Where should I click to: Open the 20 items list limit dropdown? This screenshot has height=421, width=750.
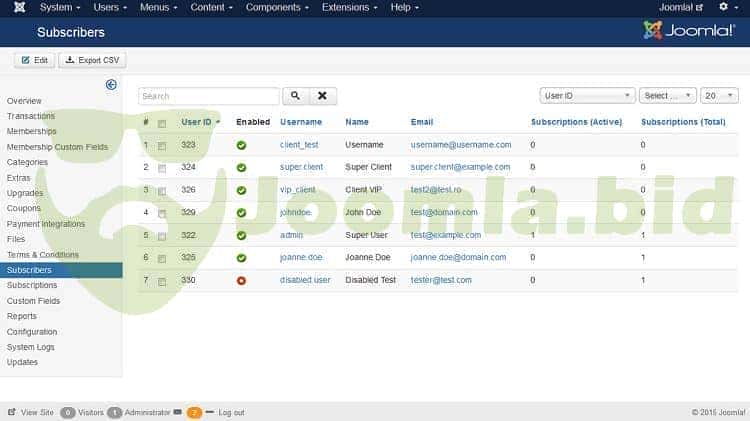pos(719,96)
